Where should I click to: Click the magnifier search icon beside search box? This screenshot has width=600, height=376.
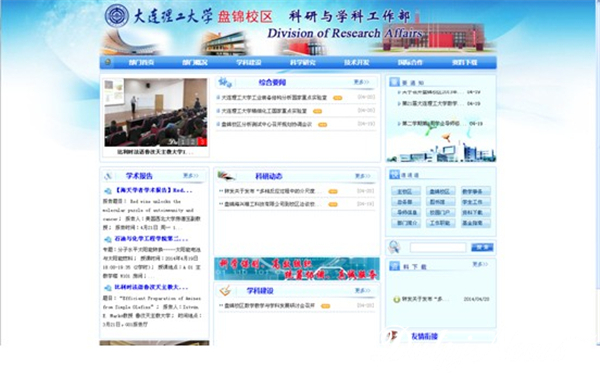pyautogui.click(x=394, y=247)
